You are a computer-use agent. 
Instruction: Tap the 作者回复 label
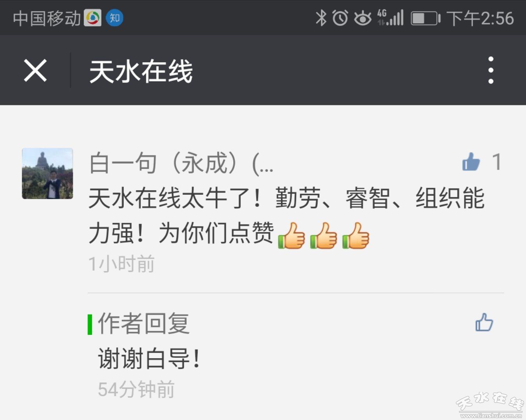[143, 324]
